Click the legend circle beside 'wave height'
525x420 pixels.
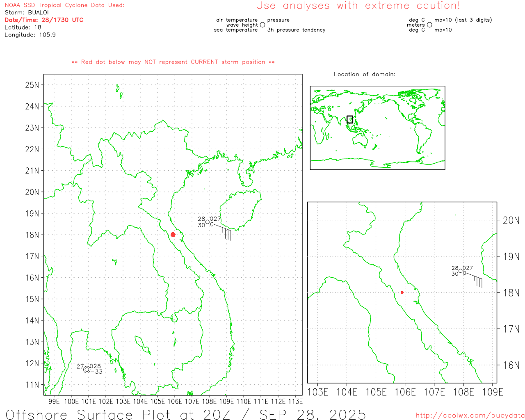pos(262,25)
